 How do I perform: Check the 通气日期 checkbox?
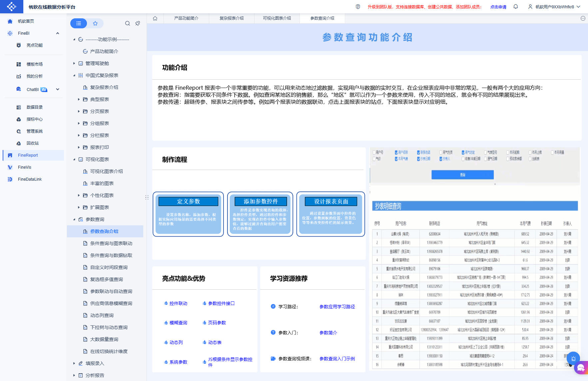click(x=485, y=159)
